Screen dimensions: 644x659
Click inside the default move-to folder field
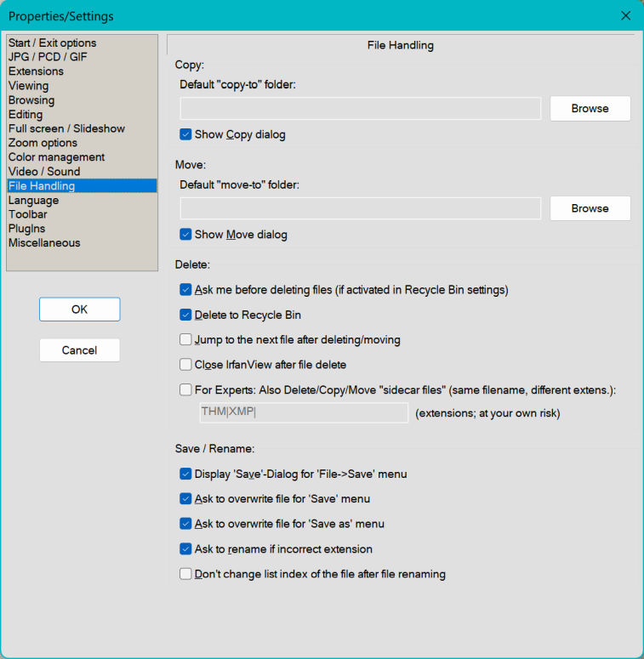tap(361, 208)
